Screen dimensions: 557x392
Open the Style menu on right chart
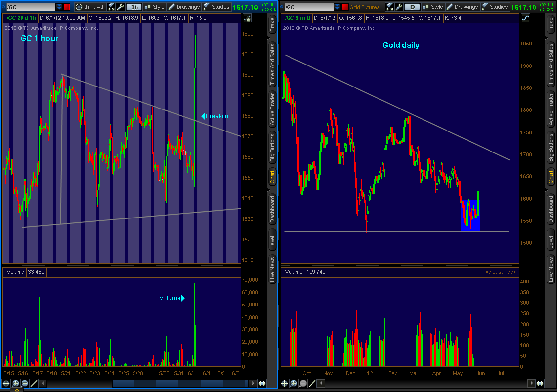click(x=432, y=7)
